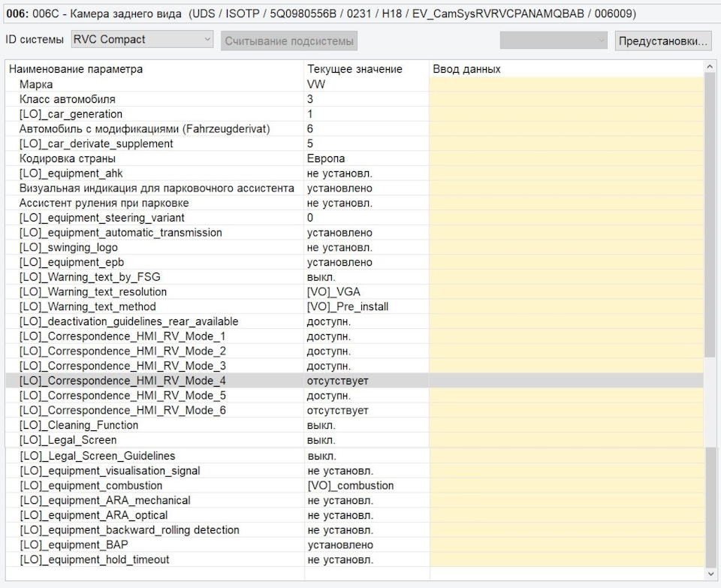The height and width of the screenshot is (588, 721).
Task: Click отсутствует value of RV_Mode_6
Action: pos(337,410)
